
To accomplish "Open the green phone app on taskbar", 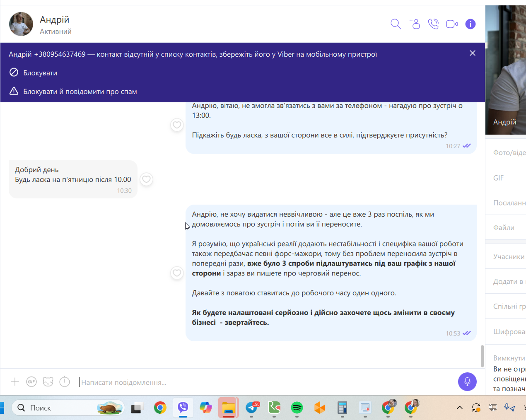I will click(274, 408).
